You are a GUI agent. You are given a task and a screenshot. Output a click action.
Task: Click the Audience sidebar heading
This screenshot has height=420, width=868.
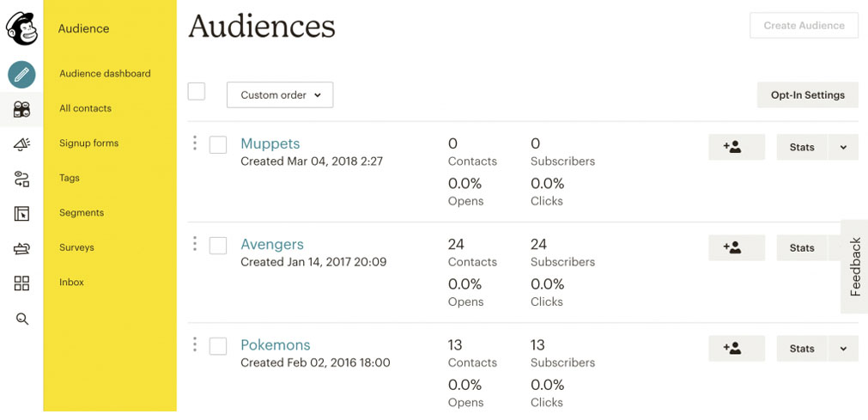[83, 29]
